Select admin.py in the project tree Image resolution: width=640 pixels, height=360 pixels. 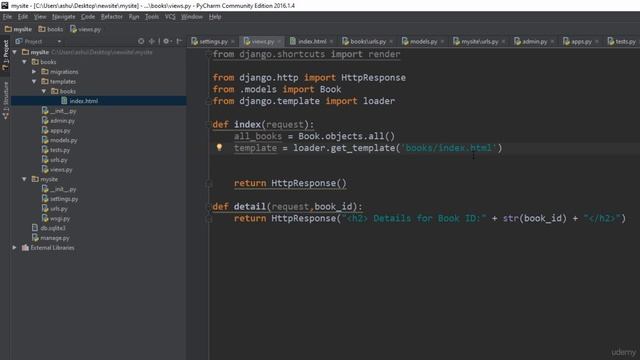point(62,120)
